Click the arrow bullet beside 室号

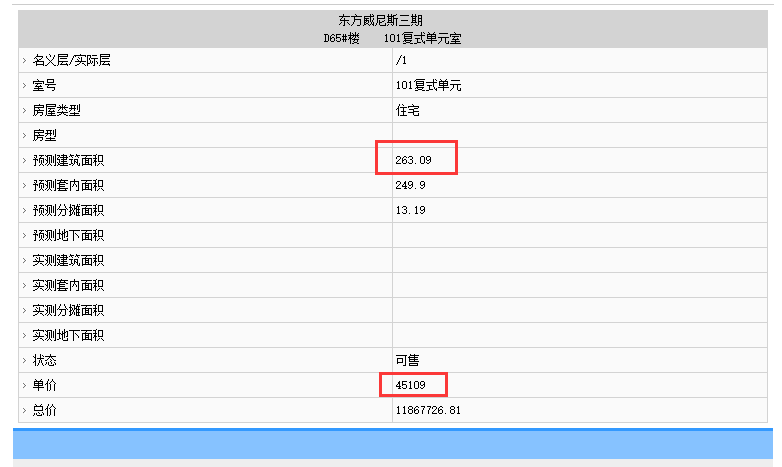[x=24, y=85]
